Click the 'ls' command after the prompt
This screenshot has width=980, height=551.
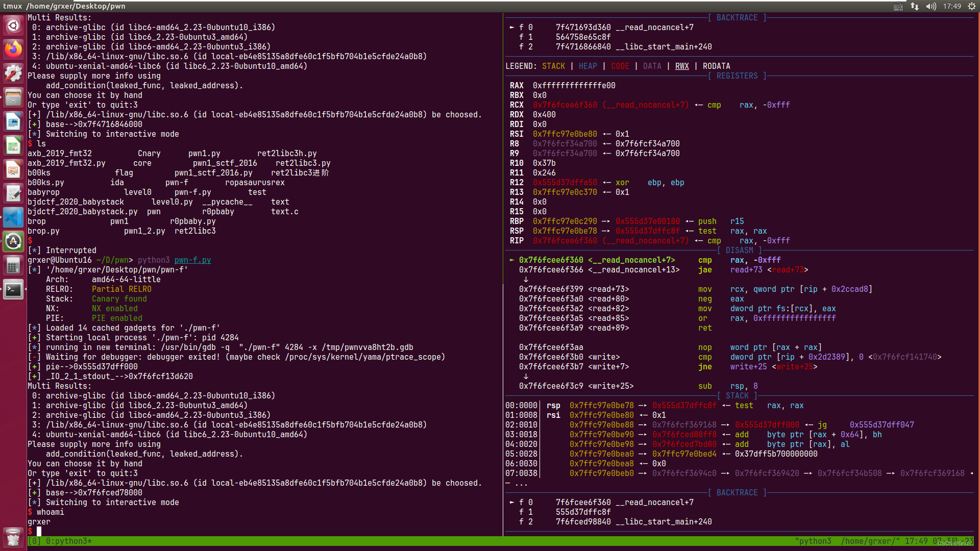tap(41, 143)
